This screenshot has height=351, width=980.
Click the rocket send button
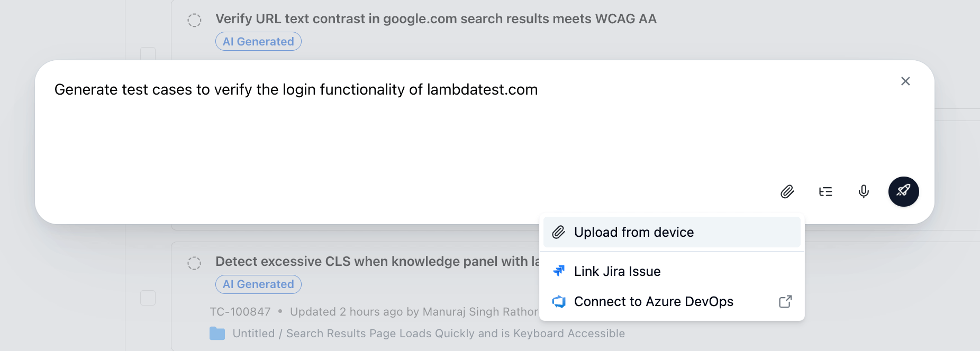point(903,191)
